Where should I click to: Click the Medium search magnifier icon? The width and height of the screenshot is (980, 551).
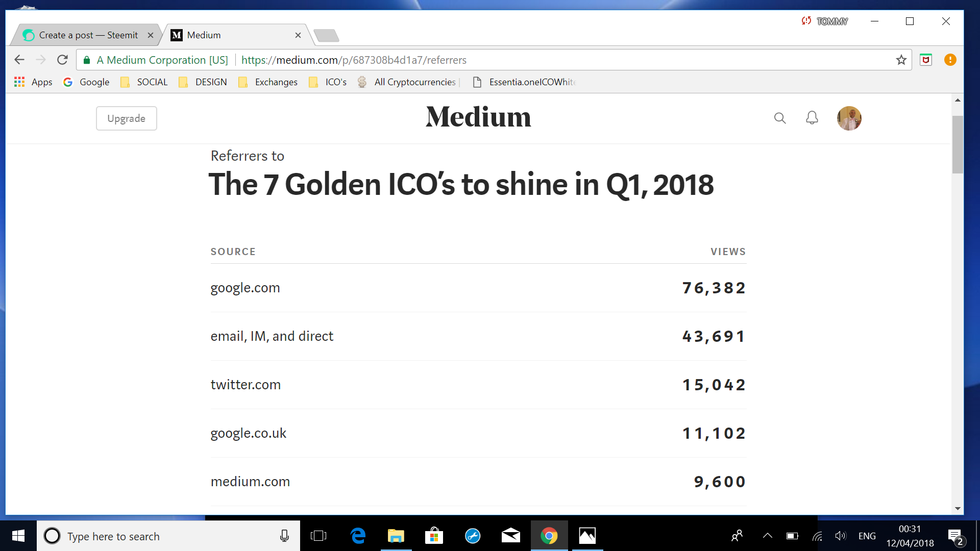[x=779, y=118]
